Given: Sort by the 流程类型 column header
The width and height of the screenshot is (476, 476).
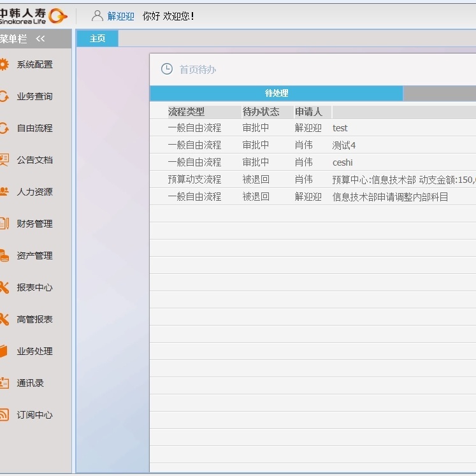Looking at the screenshot, I should pyautogui.click(x=186, y=112).
